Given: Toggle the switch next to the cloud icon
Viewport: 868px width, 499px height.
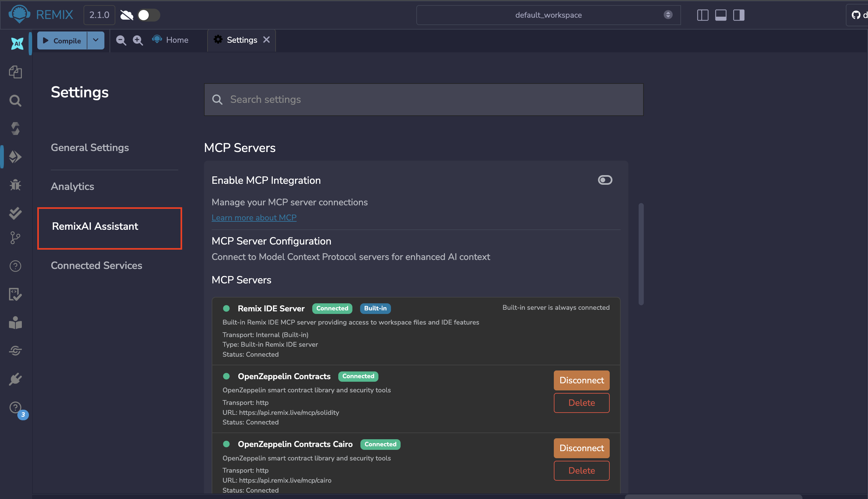Looking at the screenshot, I should (x=149, y=15).
